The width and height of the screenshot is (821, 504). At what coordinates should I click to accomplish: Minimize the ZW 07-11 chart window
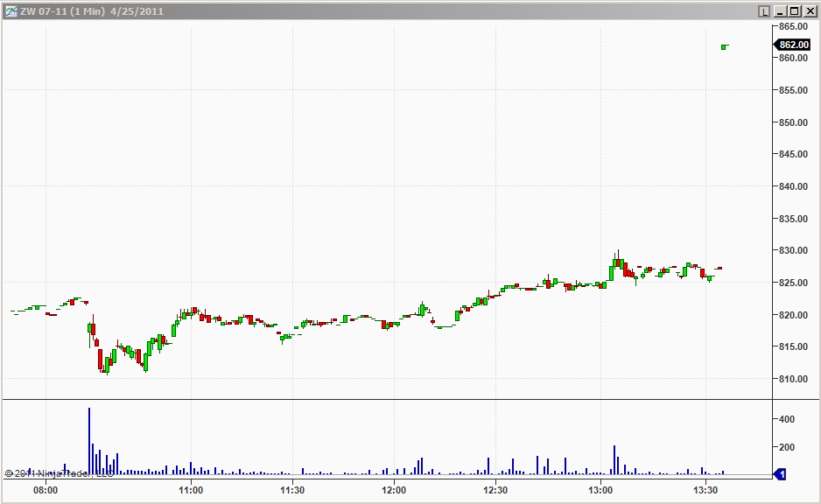(x=780, y=11)
